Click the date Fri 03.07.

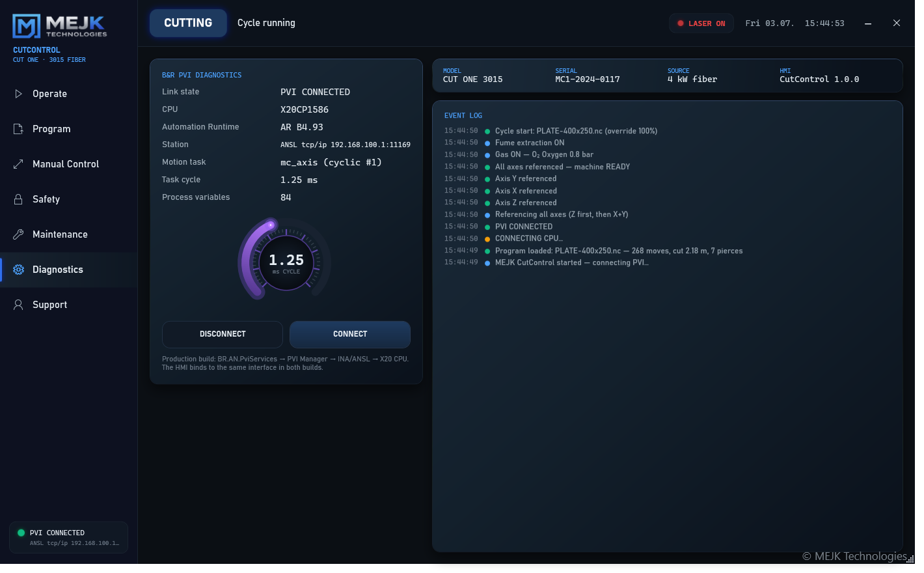pyautogui.click(x=770, y=23)
